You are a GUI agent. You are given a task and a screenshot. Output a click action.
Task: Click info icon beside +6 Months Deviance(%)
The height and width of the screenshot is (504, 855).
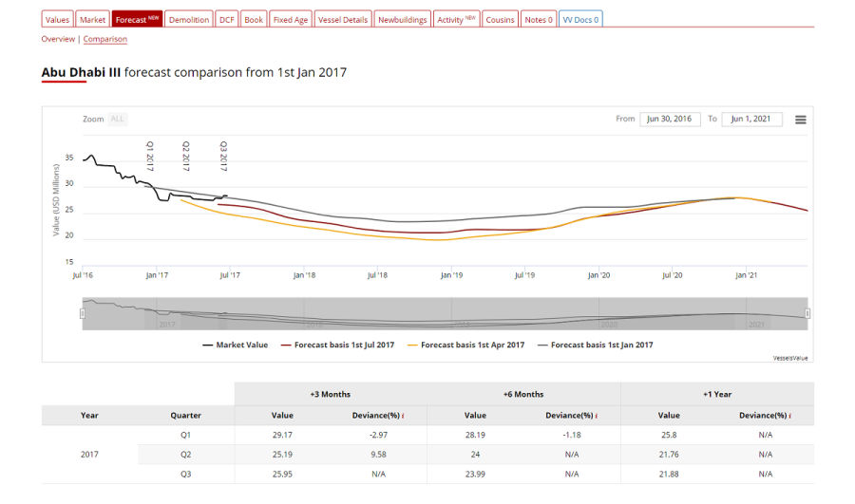click(x=596, y=416)
